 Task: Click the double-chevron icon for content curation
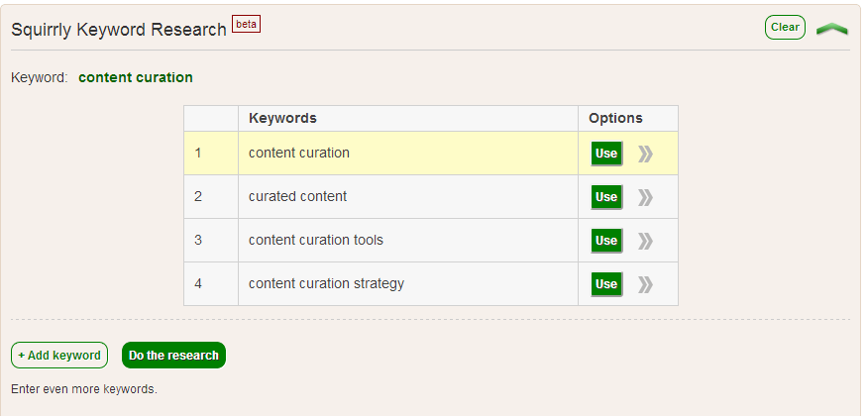(x=646, y=154)
